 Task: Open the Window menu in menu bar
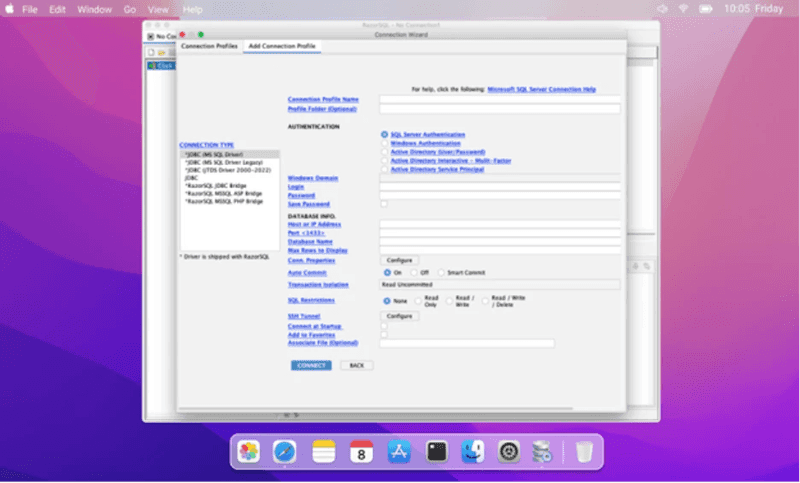click(94, 9)
